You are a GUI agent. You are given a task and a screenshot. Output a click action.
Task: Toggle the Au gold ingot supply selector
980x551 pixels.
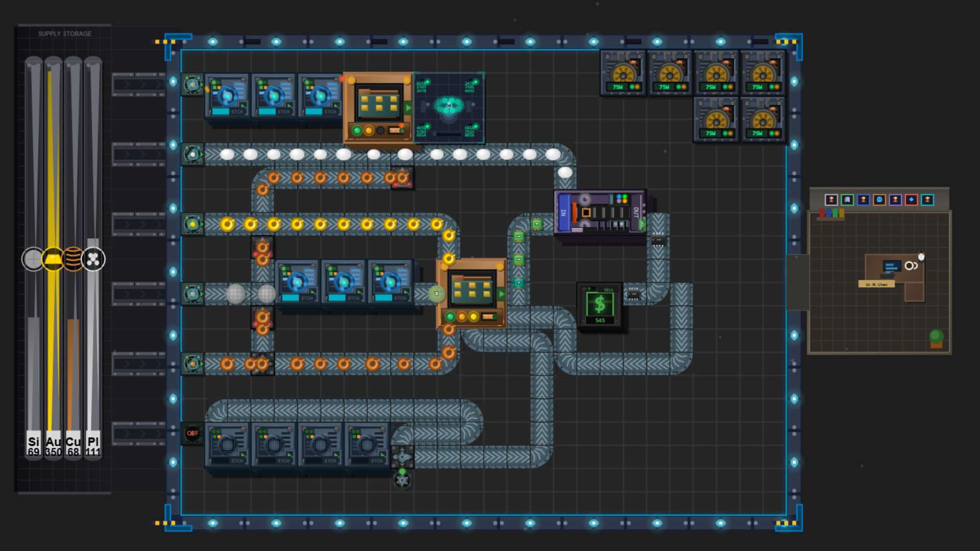coord(53,259)
